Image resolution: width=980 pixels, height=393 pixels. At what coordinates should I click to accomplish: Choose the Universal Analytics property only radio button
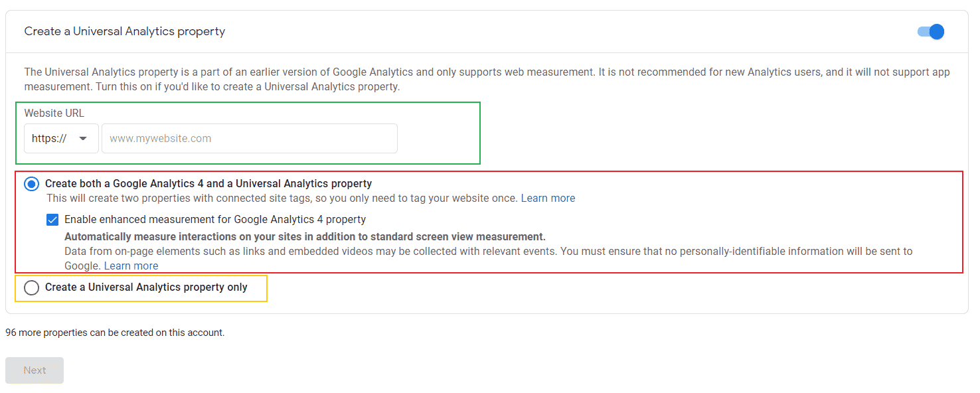[32, 288]
